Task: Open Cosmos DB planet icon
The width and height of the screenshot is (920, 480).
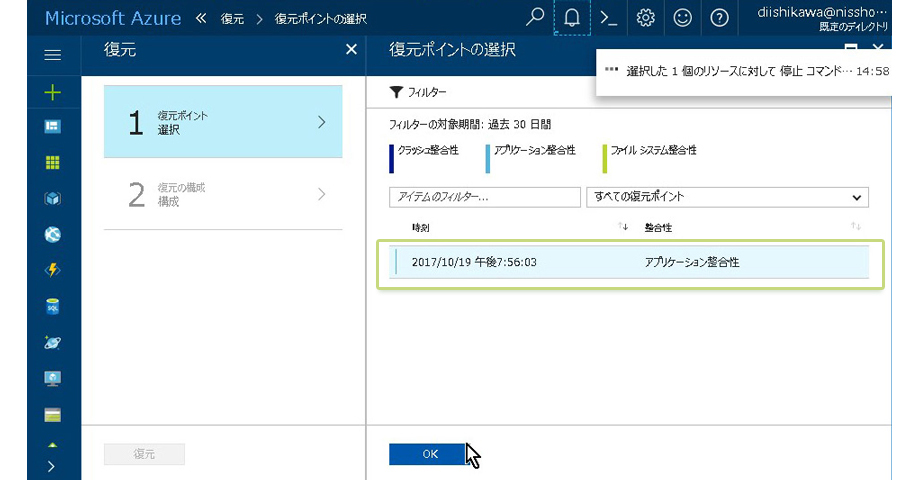Action: tap(53, 343)
